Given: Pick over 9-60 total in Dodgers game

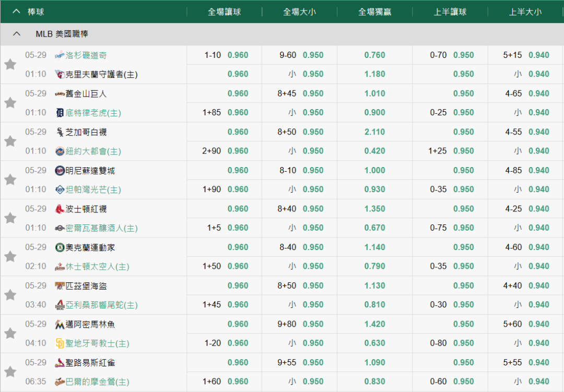Looking at the screenshot, I should point(313,55).
